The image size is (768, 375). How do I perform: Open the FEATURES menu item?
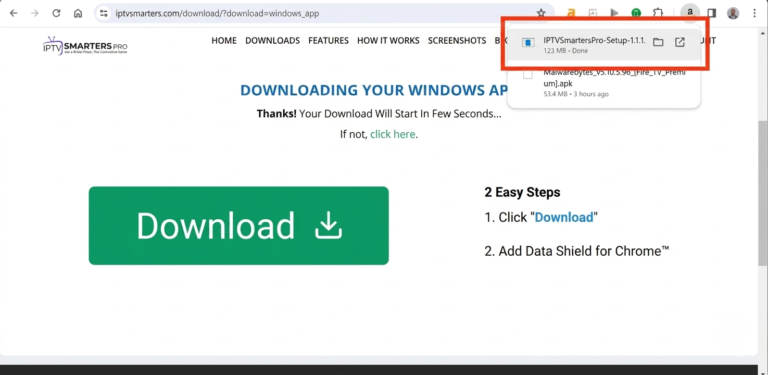click(328, 41)
